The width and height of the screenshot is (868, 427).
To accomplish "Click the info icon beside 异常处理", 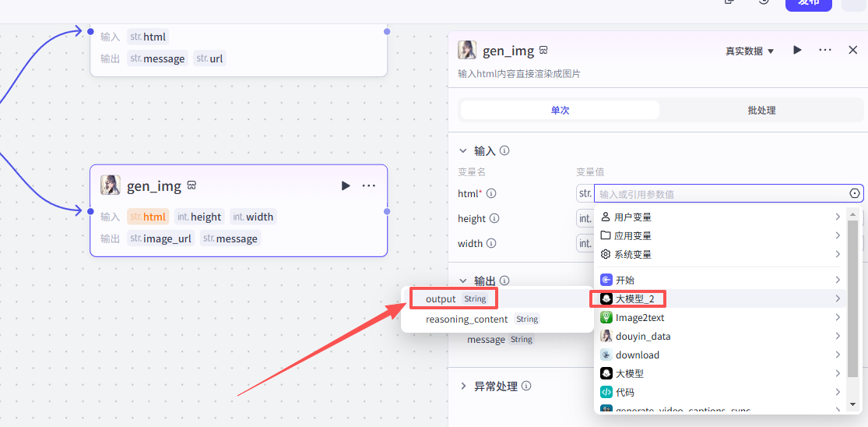I will [526, 386].
